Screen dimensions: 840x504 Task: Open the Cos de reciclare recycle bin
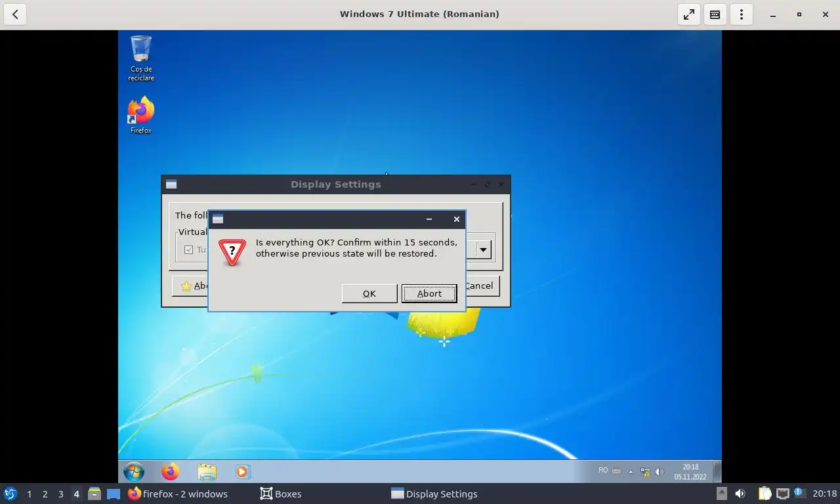click(x=141, y=58)
